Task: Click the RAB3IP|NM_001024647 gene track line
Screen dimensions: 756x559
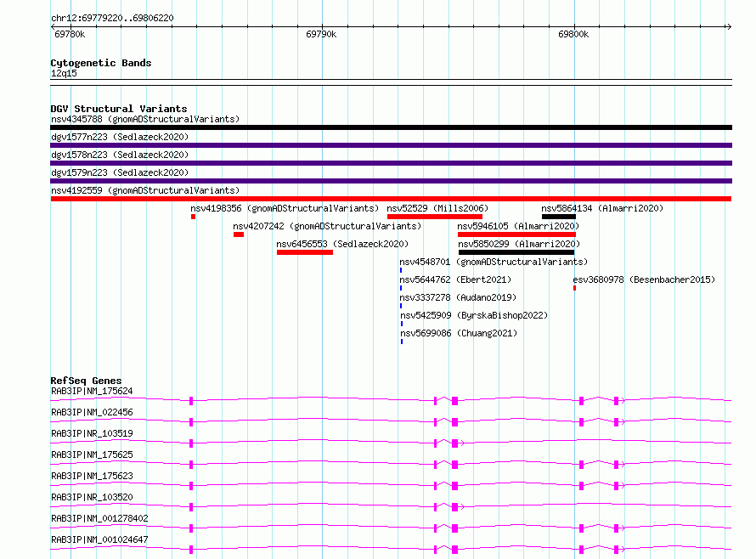Action: pos(391,550)
